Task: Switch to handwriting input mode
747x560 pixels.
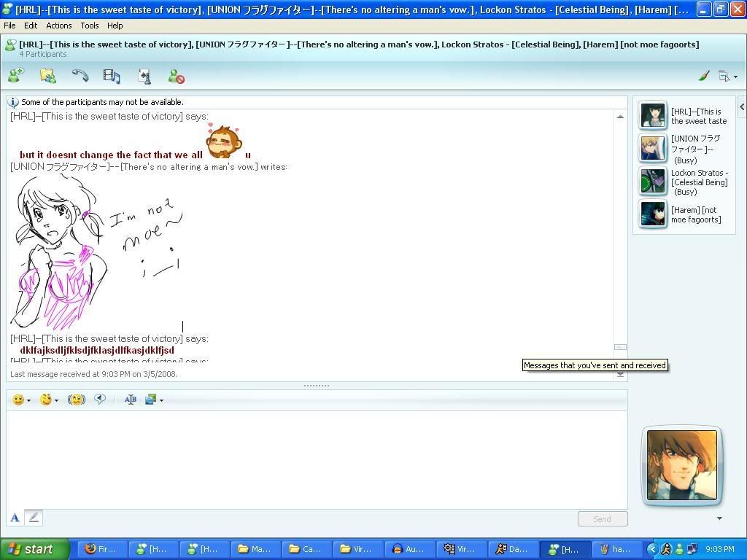Action: pyautogui.click(x=34, y=518)
